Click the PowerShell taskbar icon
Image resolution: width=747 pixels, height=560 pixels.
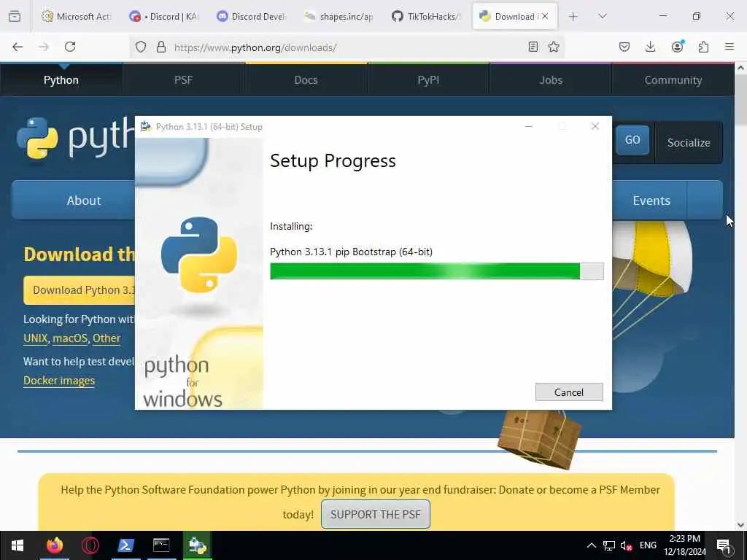[125, 545]
